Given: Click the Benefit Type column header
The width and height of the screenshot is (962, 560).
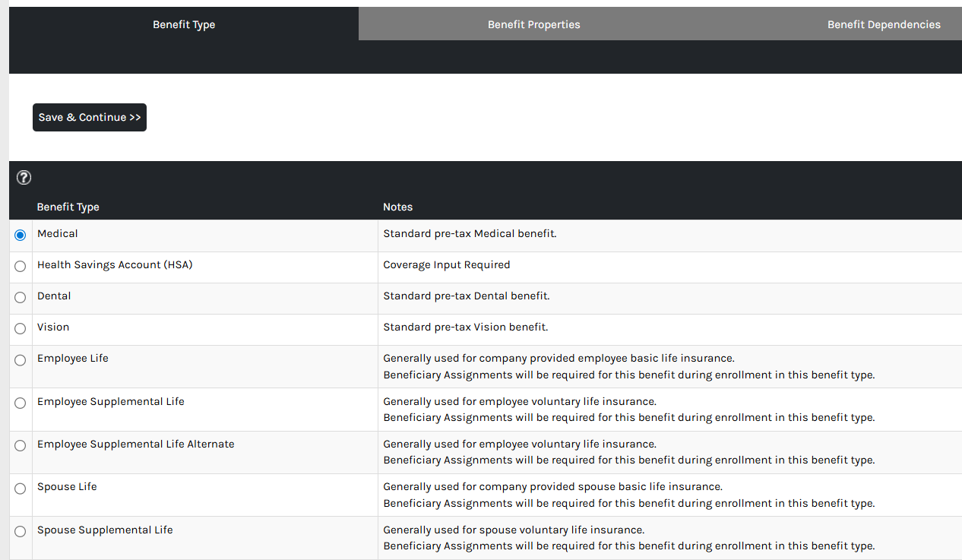Looking at the screenshot, I should point(68,207).
